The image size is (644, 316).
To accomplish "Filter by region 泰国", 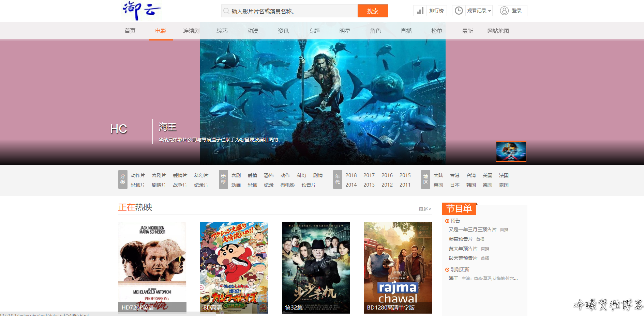I will pyautogui.click(x=504, y=185).
